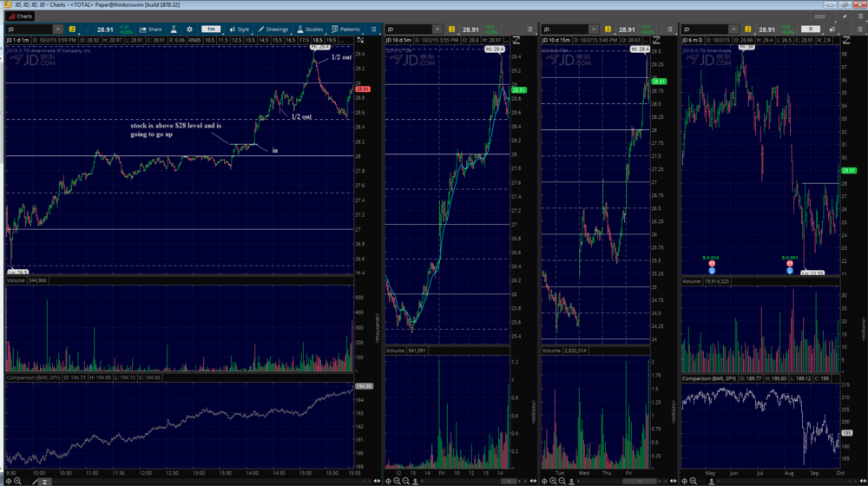The height and width of the screenshot is (486, 868).
Task: Select the 18.5 strike in 1m chart header
Action: [x=318, y=41]
